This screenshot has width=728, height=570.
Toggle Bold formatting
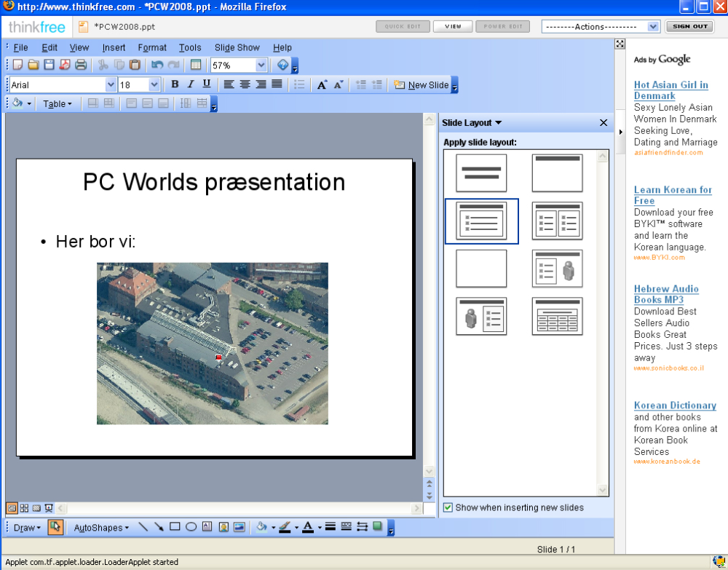pos(175,85)
